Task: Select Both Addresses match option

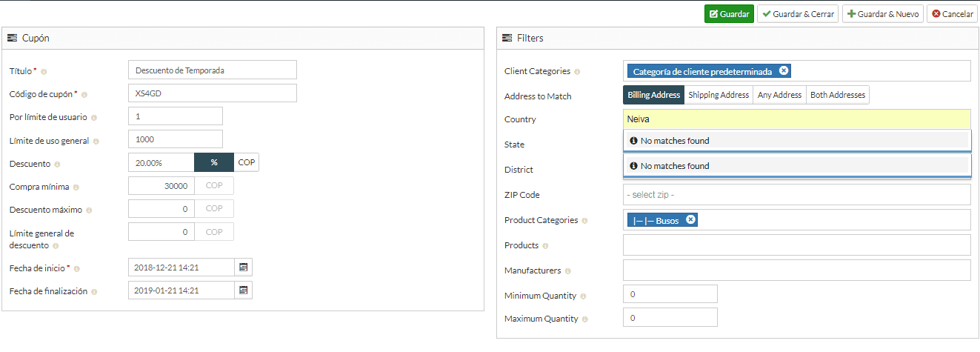Action: (x=837, y=95)
